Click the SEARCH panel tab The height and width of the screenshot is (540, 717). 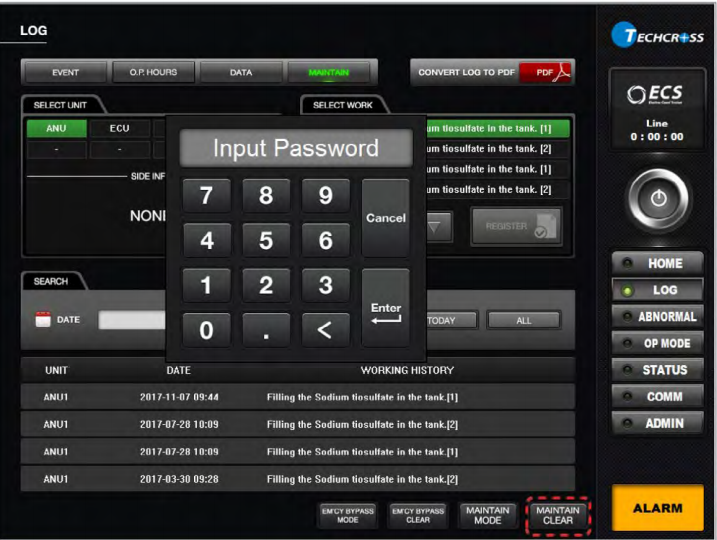[51, 281]
